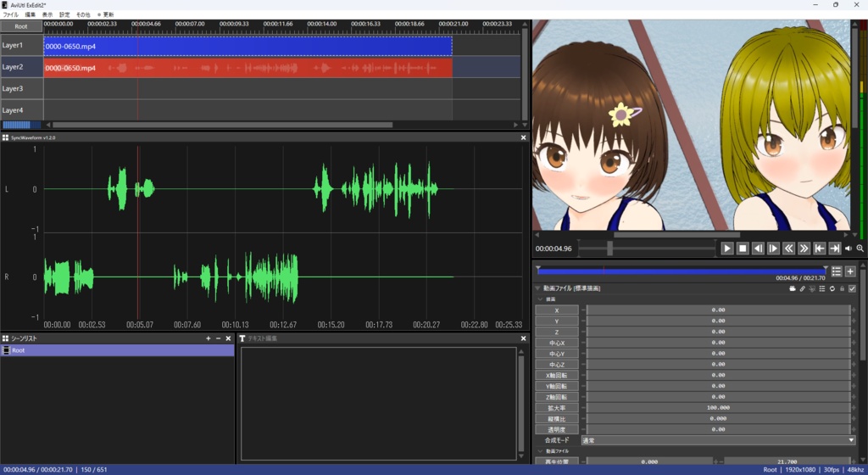This screenshot has width=868, height=475.
Task: Toggle Layer2 header
Action: pyautogui.click(x=21, y=66)
